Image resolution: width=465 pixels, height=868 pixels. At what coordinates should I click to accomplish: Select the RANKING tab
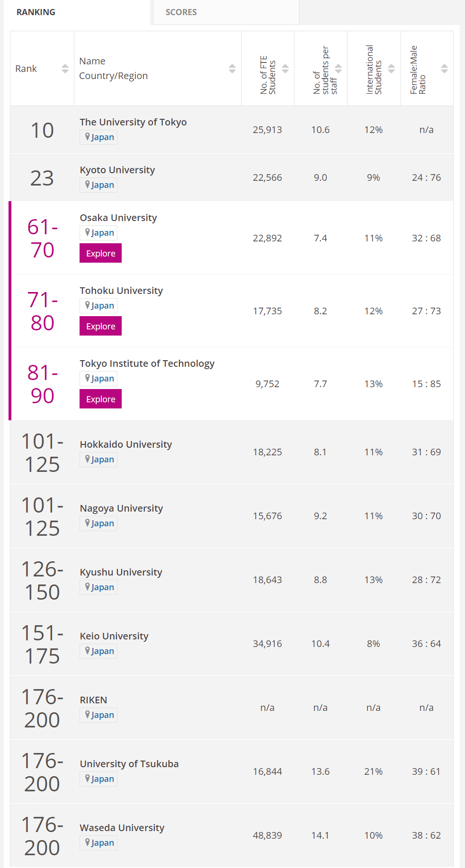pos(36,12)
